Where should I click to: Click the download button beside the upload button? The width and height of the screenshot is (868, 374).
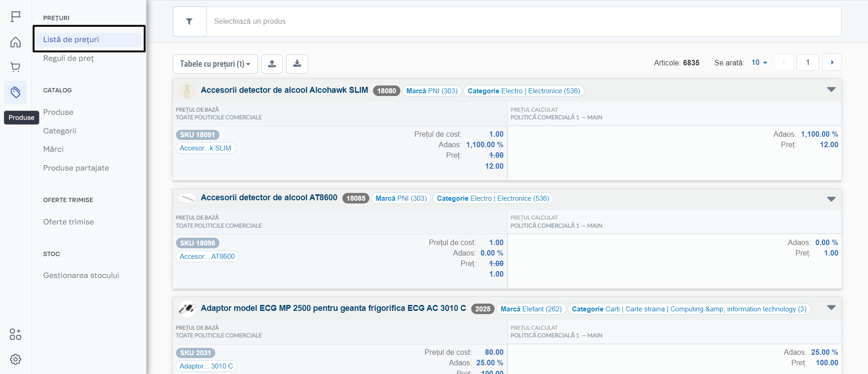pyautogui.click(x=297, y=64)
